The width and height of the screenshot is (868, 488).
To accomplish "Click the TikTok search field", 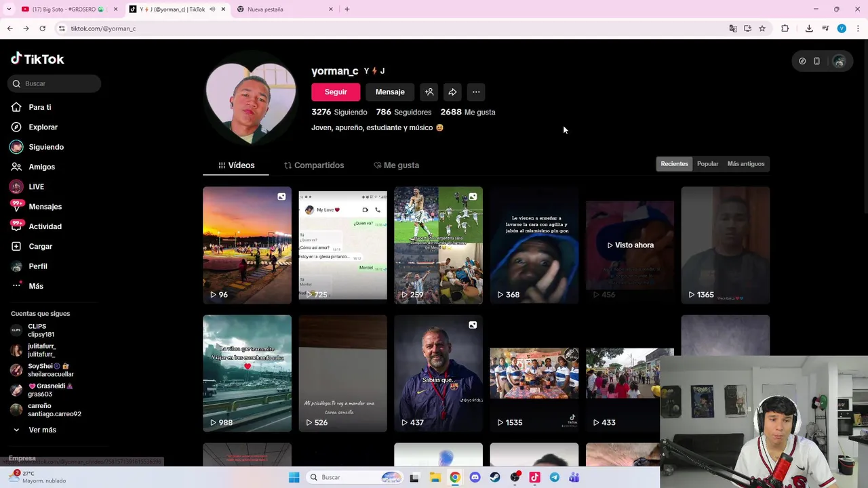I will tap(55, 84).
